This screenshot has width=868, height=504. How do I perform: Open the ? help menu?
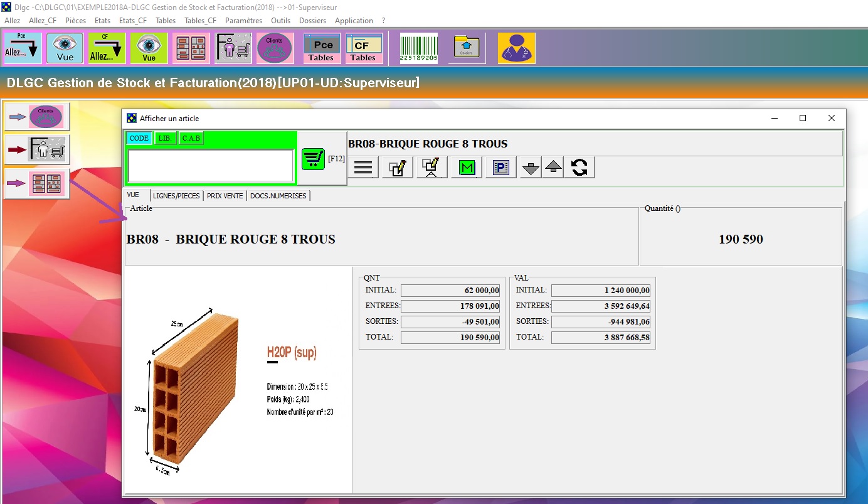tap(384, 21)
